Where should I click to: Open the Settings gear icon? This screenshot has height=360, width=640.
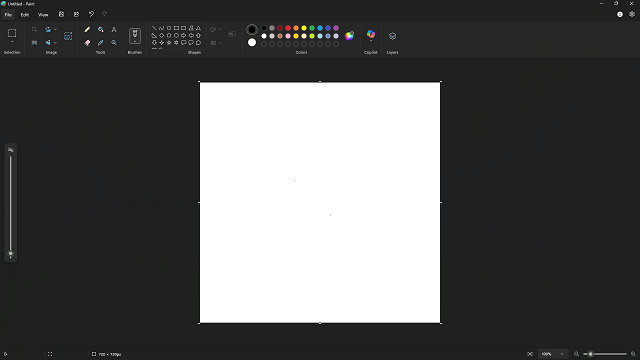point(632,14)
